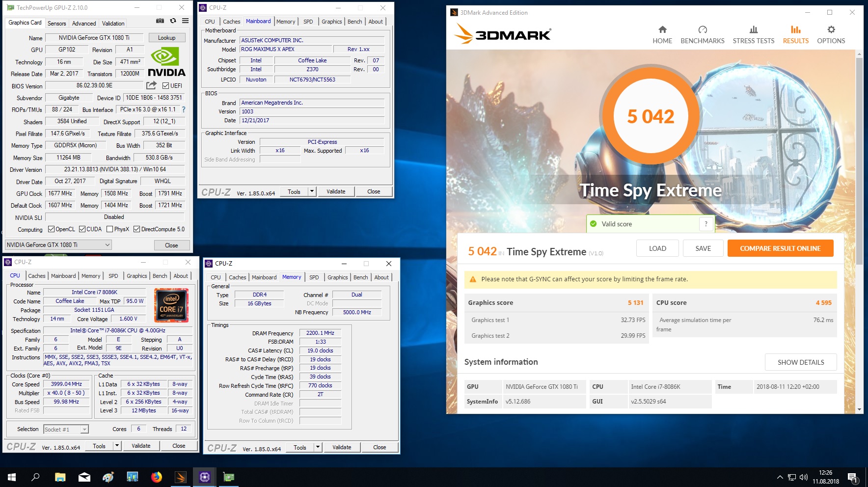
Task: Click COMPARE RESULT ONLINE button
Action: point(780,248)
